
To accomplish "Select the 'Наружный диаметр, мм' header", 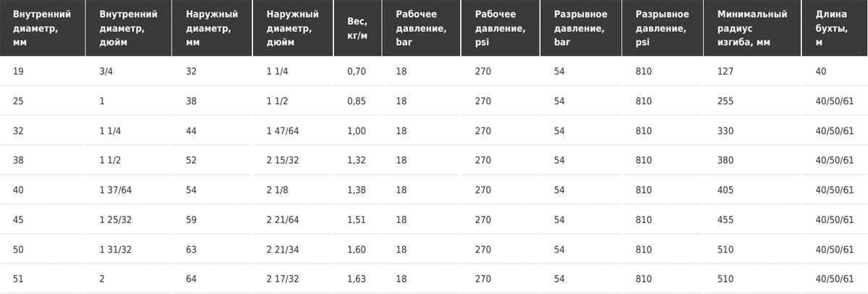I will (211, 28).
